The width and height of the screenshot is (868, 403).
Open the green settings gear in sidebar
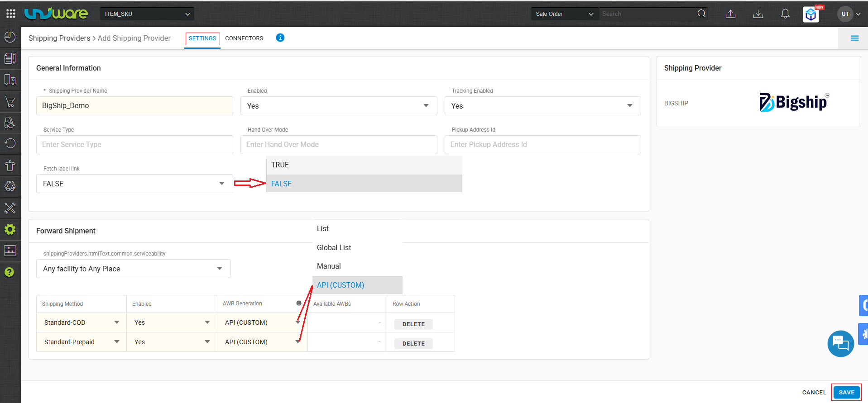click(x=10, y=229)
